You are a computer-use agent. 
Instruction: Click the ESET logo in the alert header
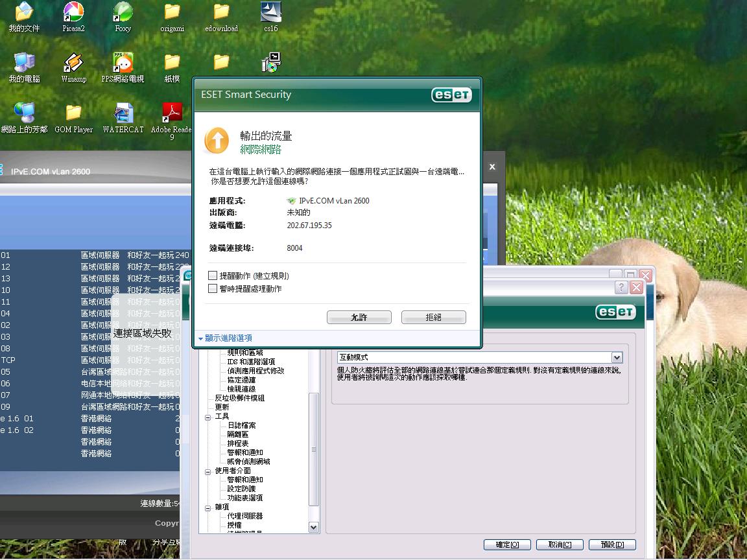(452, 95)
